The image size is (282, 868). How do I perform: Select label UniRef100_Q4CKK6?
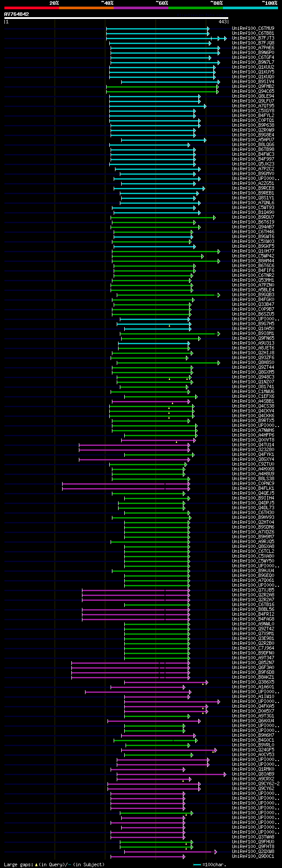pyautogui.click(x=253, y=416)
